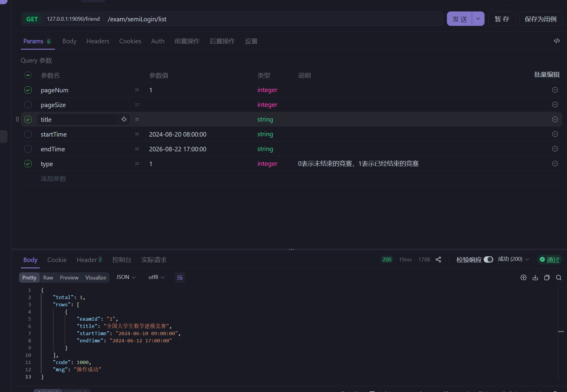The width and height of the screenshot is (567, 392).
Task: Remove the endTime parameter row
Action: [555, 149]
